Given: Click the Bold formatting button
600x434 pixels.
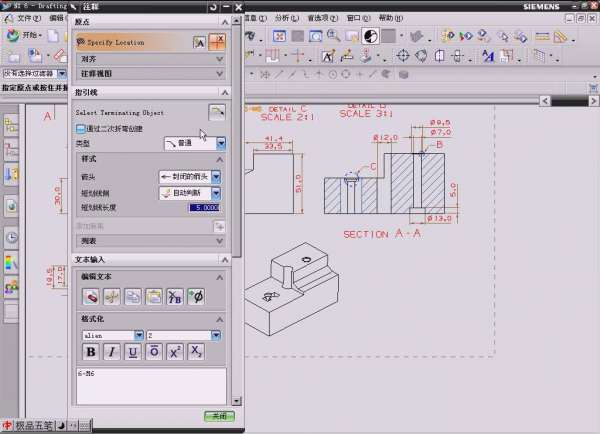Looking at the screenshot, I should click(x=90, y=351).
